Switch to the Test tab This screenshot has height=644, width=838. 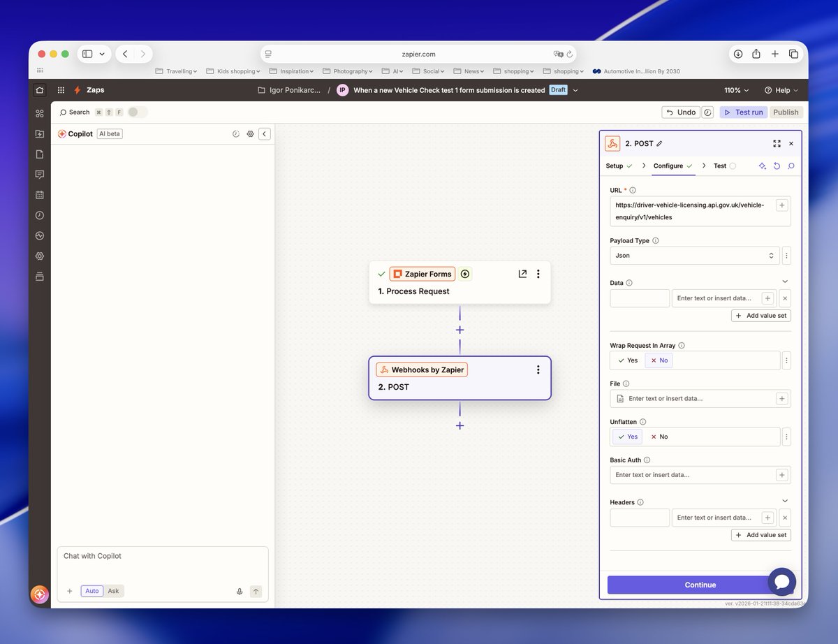pos(724,166)
